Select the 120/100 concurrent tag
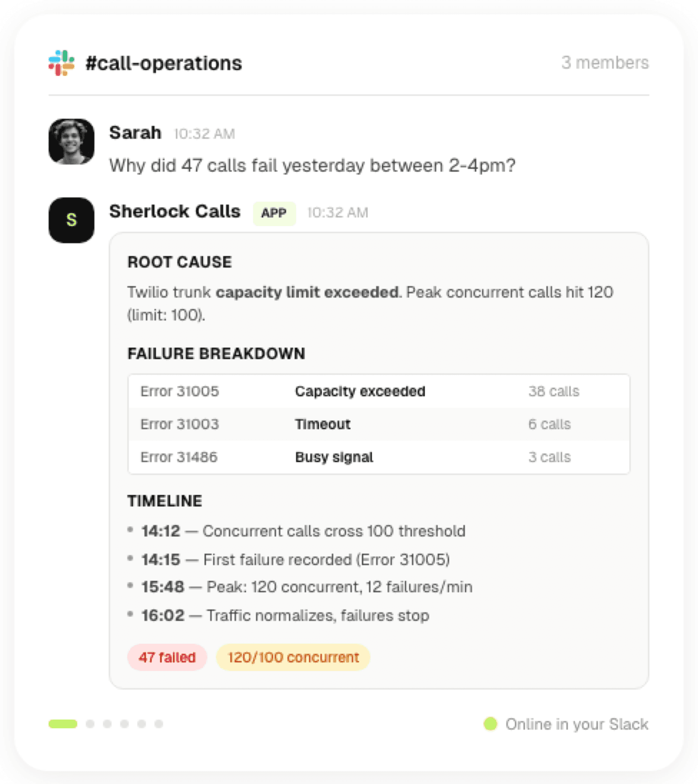The width and height of the screenshot is (698, 784). click(293, 657)
